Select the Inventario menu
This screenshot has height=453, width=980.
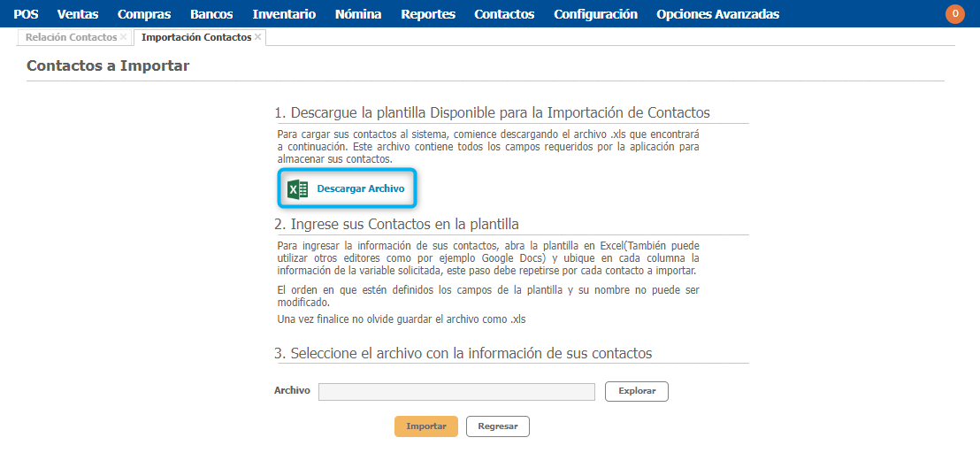[x=284, y=14]
